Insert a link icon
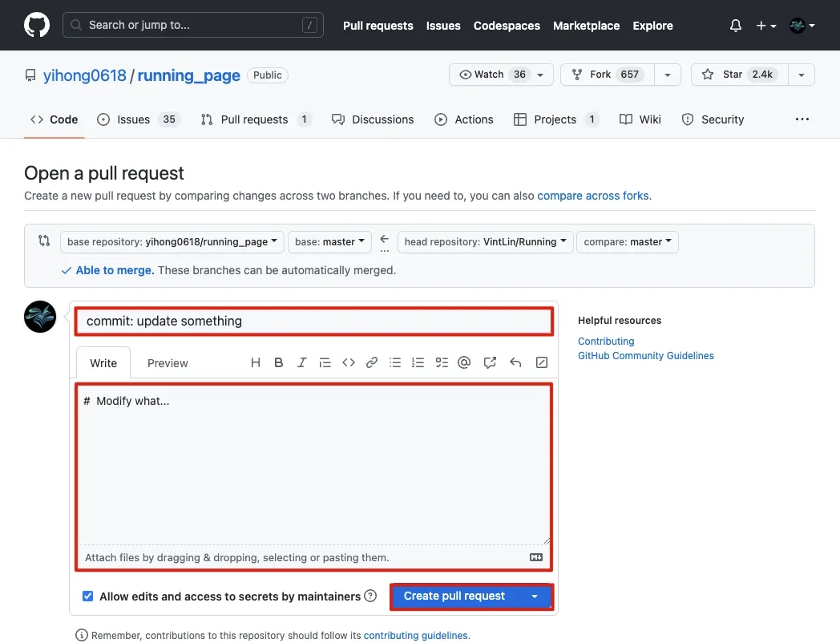This screenshot has width=840, height=643. pyautogui.click(x=372, y=362)
